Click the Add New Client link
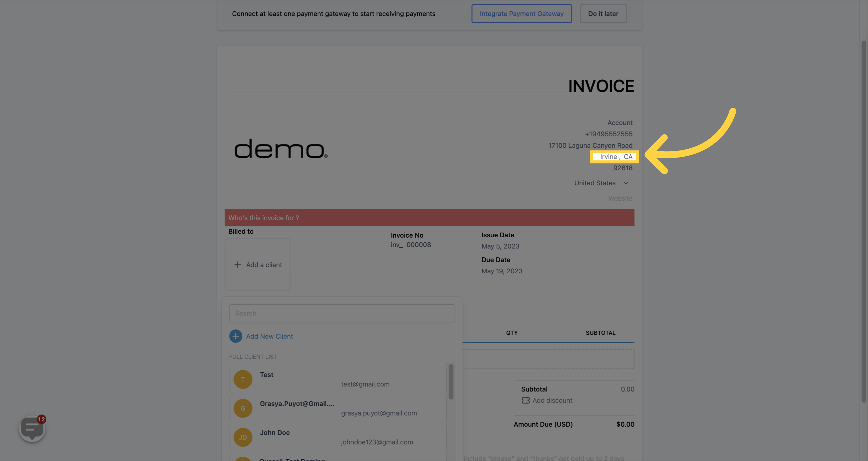This screenshot has height=461, width=868. pos(269,336)
